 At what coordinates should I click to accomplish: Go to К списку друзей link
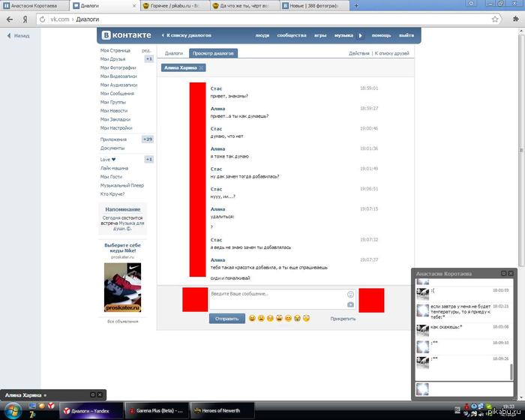pyautogui.click(x=393, y=53)
